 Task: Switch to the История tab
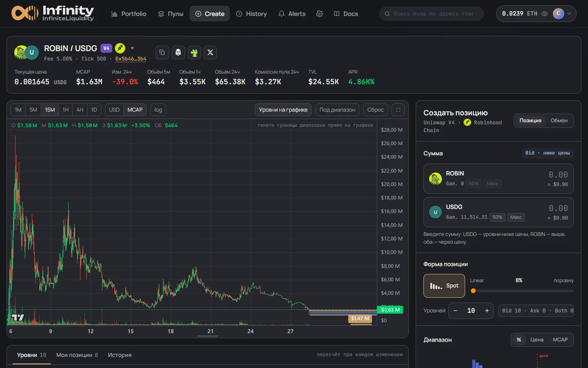click(120, 355)
